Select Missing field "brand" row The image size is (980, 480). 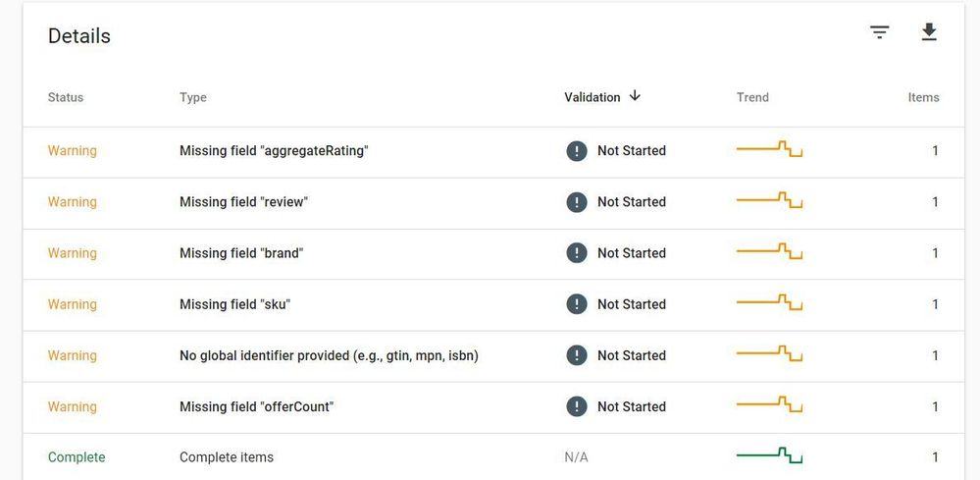[x=241, y=253]
